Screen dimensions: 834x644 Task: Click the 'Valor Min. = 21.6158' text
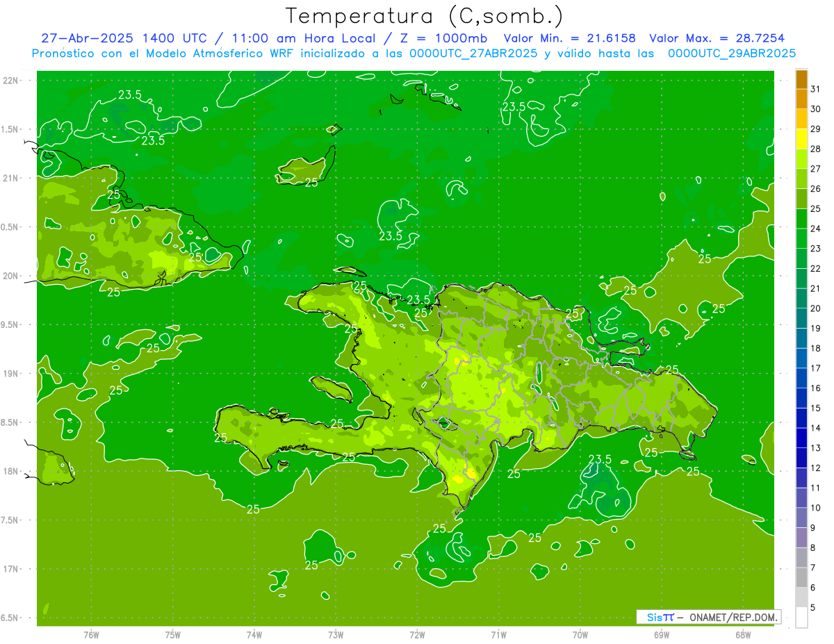click(x=569, y=38)
